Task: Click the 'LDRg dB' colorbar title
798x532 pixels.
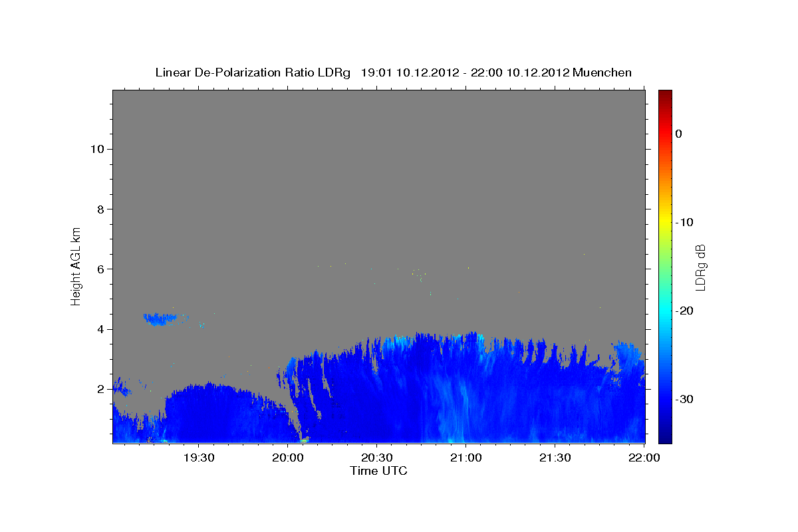Action: (x=701, y=267)
